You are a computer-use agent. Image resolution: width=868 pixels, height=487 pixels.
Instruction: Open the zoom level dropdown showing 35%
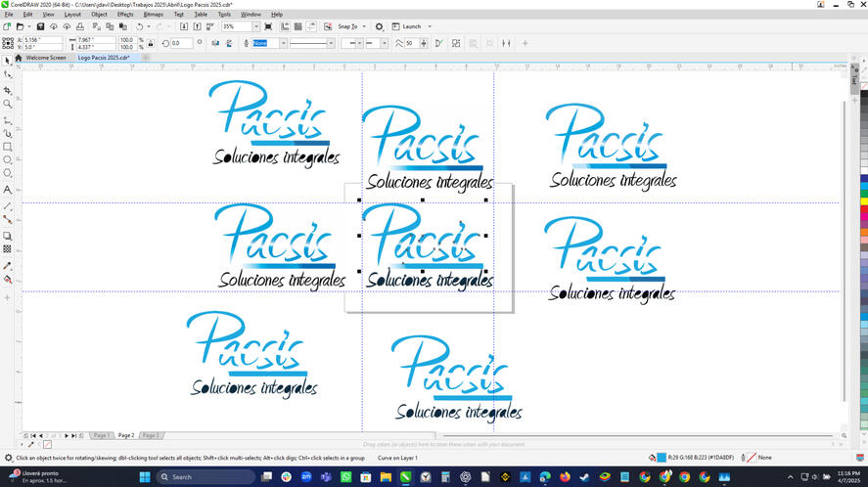click(254, 27)
